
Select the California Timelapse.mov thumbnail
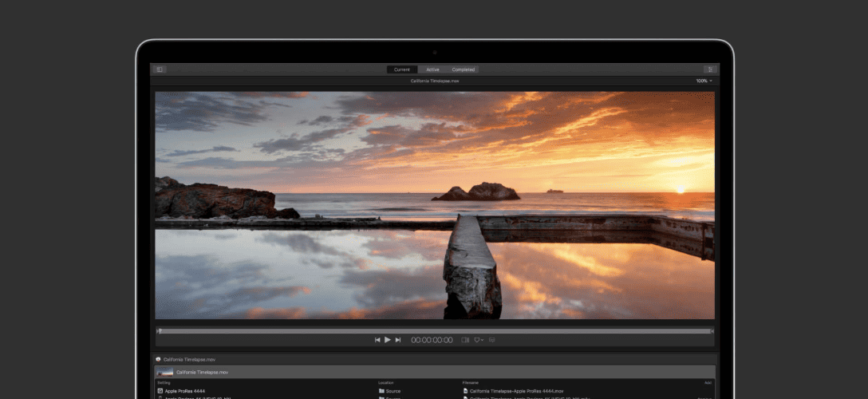[x=165, y=373]
